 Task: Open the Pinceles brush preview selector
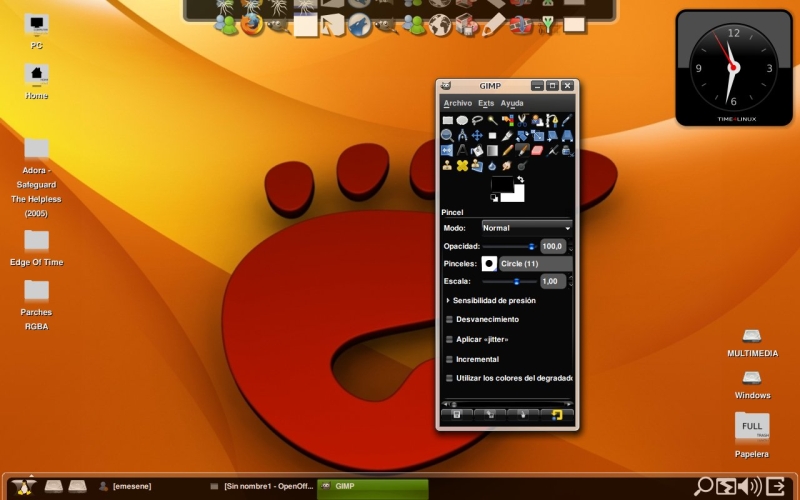click(x=489, y=263)
